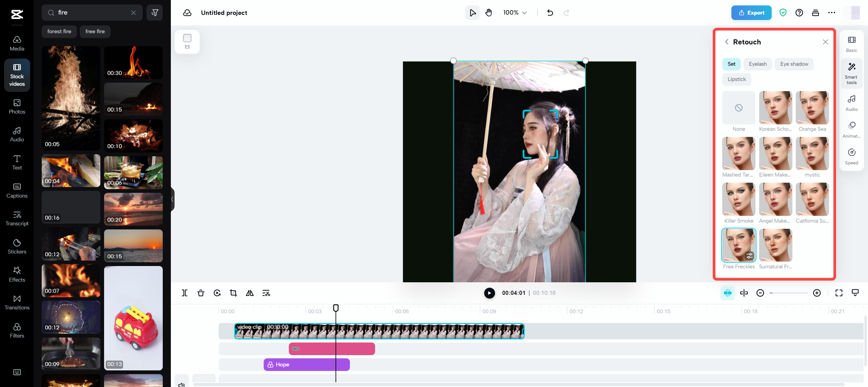Open Smart tools in the right dock
This screenshot has height=387, width=868.
pos(851,73)
